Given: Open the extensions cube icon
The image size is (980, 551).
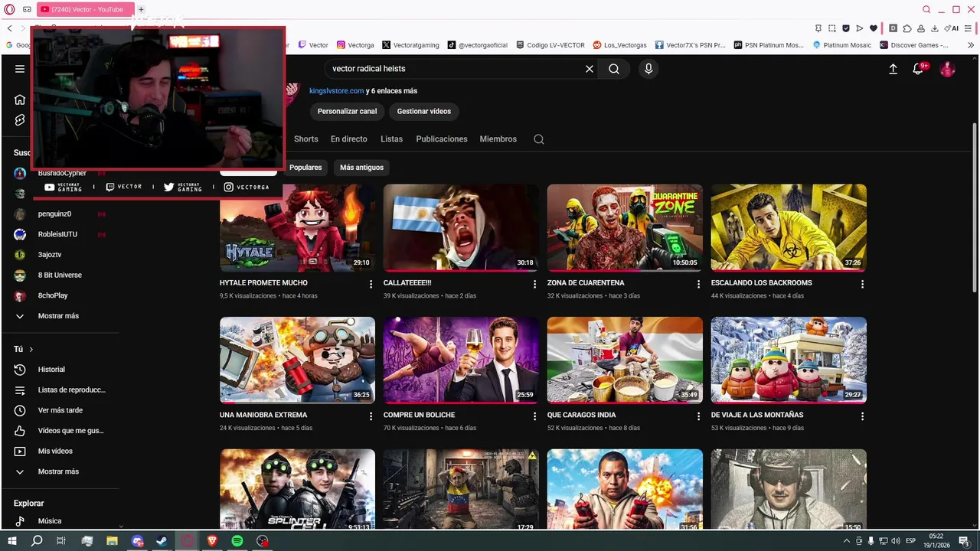Looking at the screenshot, I should [907, 28].
